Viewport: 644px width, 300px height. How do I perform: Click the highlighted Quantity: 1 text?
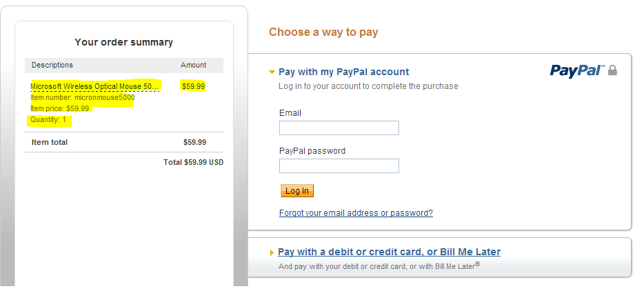click(48, 120)
